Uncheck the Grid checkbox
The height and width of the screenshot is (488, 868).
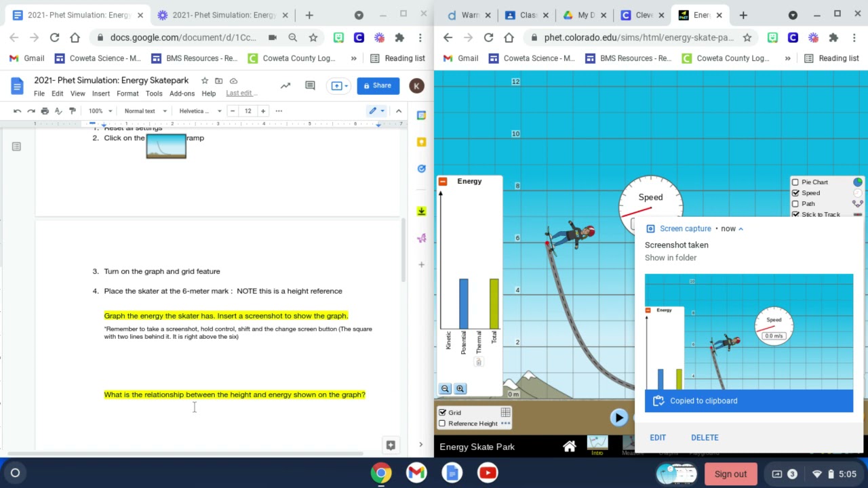443,412
